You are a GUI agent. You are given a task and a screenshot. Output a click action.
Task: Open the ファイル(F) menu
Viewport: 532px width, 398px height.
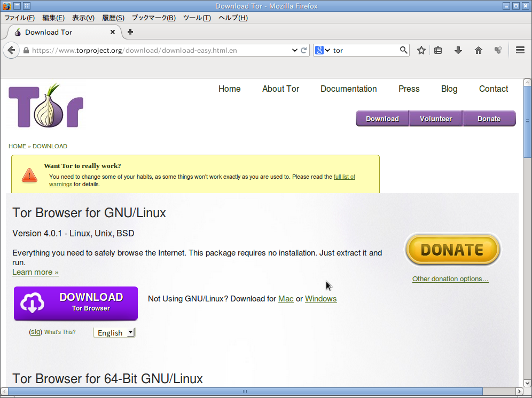19,18
